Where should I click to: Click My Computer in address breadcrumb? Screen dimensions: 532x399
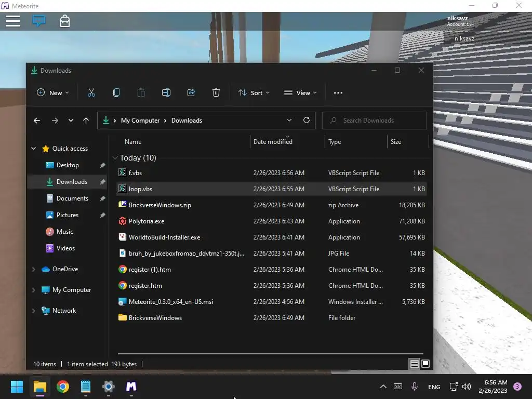[140, 121]
